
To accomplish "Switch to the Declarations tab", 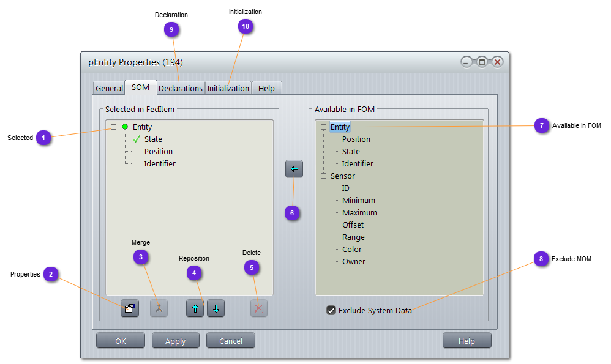I will tap(180, 88).
